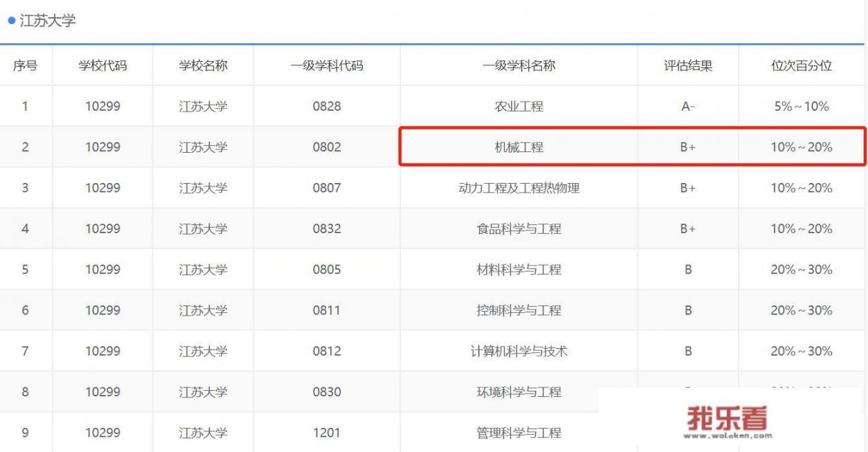Click the 动力工程及工程热物理 cell
The width and height of the screenshot is (868, 452).
pos(519,188)
